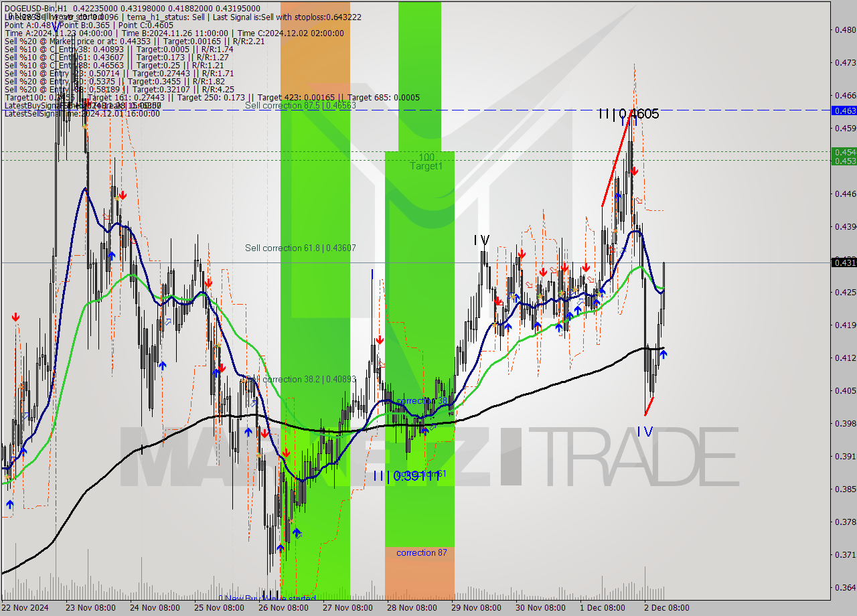
Task: Select the green 0.454 price tag on axis
Action: pos(844,152)
